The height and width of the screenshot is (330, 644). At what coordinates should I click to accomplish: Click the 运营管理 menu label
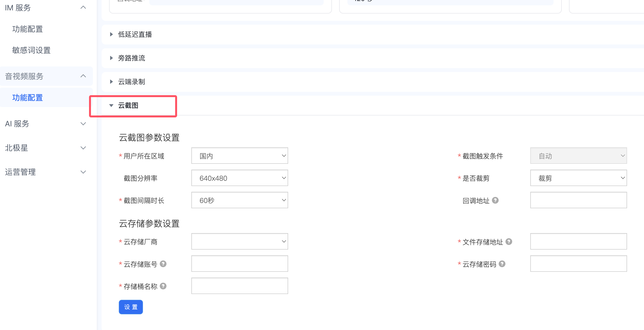point(20,172)
